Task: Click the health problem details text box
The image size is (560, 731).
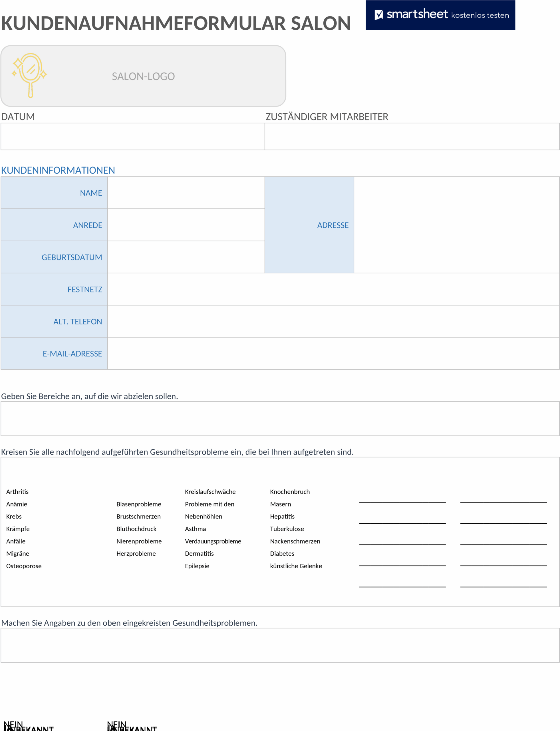Action: coord(280,645)
